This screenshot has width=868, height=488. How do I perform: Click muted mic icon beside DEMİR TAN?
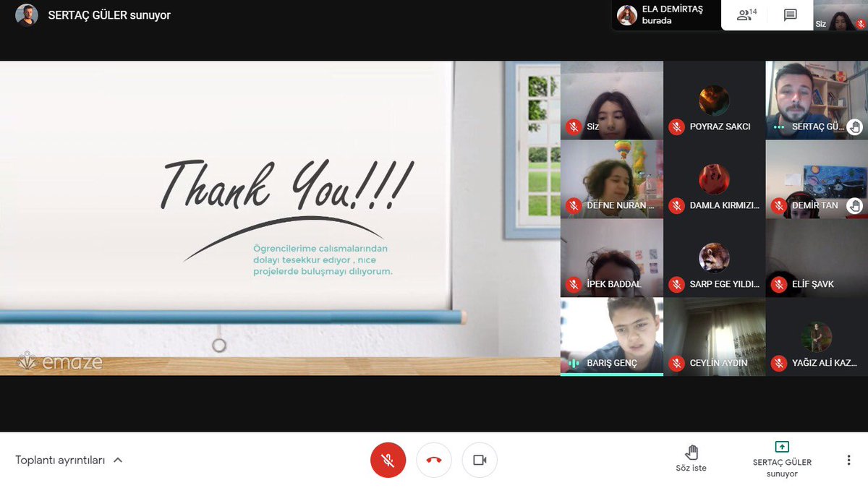click(x=779, y=205)
